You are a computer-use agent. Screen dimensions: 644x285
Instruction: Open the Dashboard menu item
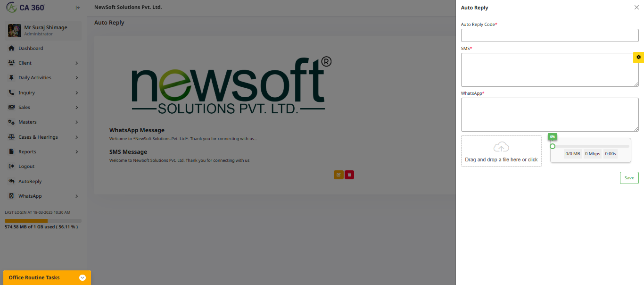click(43, 48)
